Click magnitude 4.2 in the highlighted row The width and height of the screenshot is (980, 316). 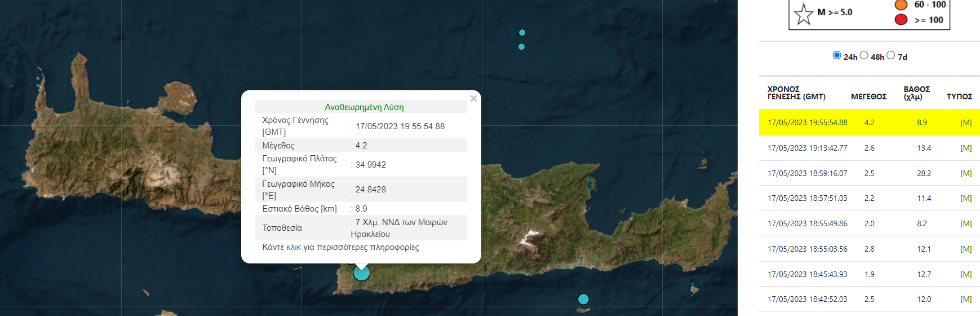coord(869,122)
